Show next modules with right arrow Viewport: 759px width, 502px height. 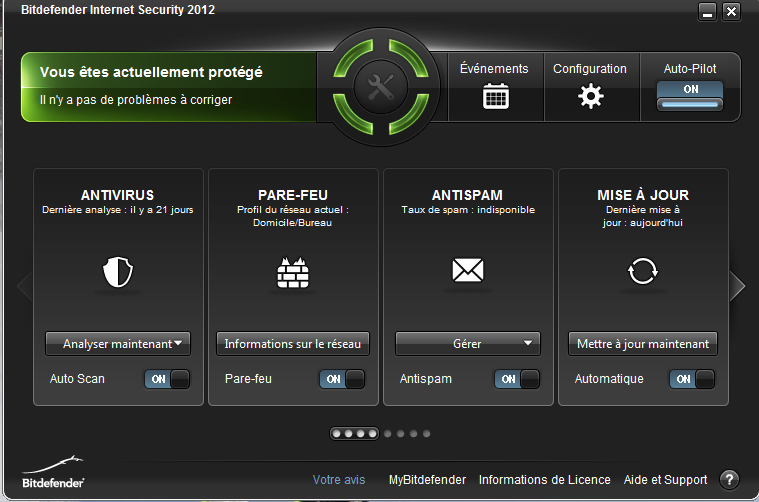click(x=737, y=286)
